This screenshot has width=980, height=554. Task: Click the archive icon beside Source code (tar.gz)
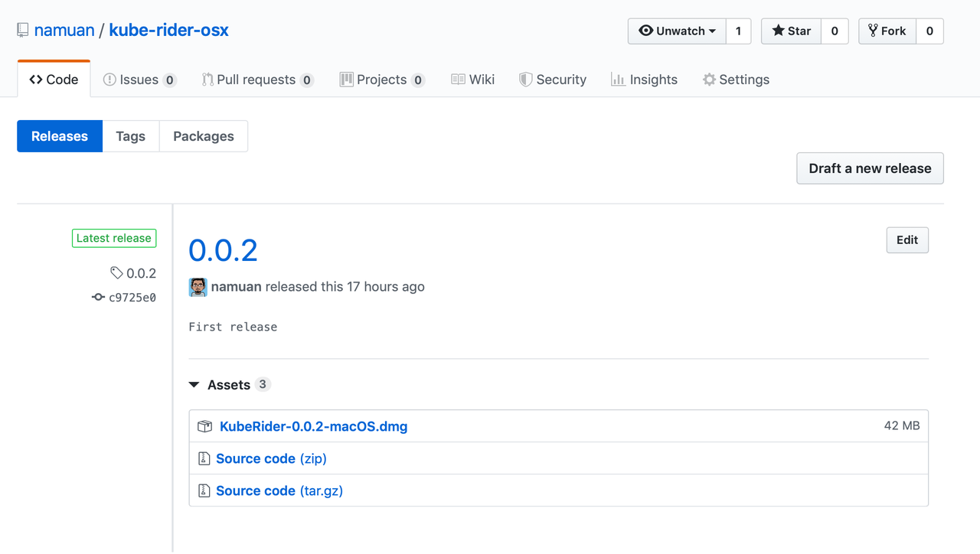point(204,490)
